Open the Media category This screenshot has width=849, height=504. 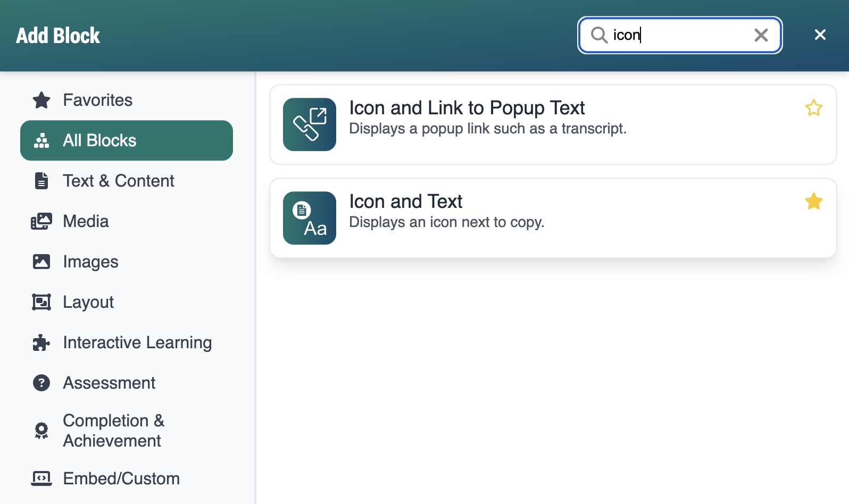point(127,221)
